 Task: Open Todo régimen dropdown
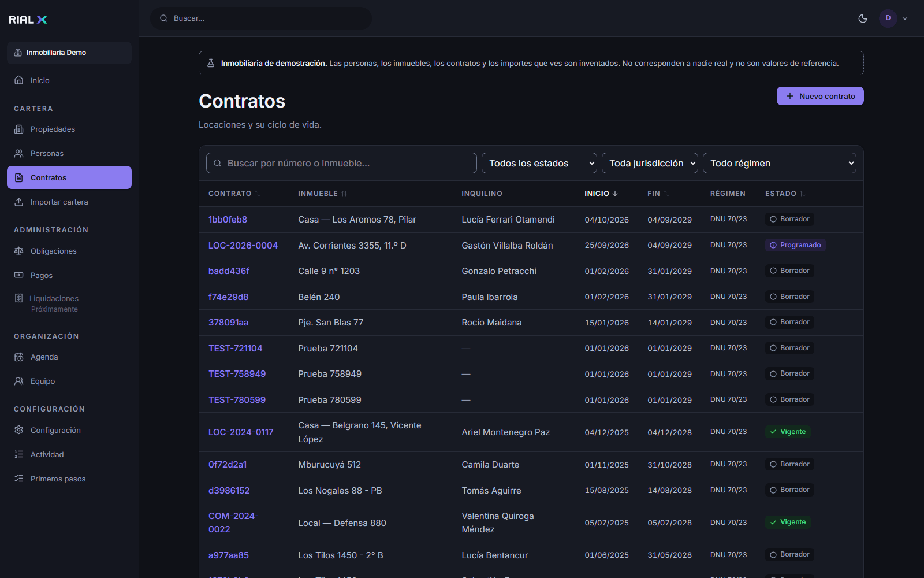click(x=780, y=163)
